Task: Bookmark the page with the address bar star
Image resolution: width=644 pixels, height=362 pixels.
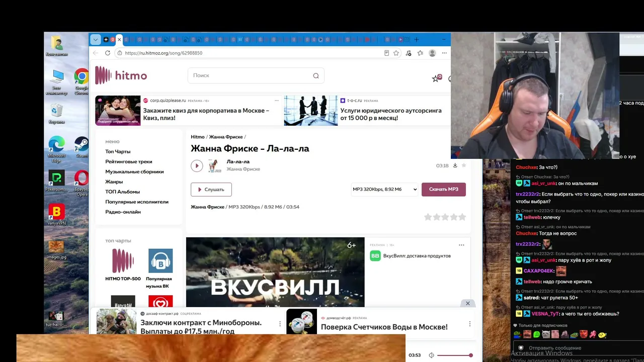Action: coord(396,53)
